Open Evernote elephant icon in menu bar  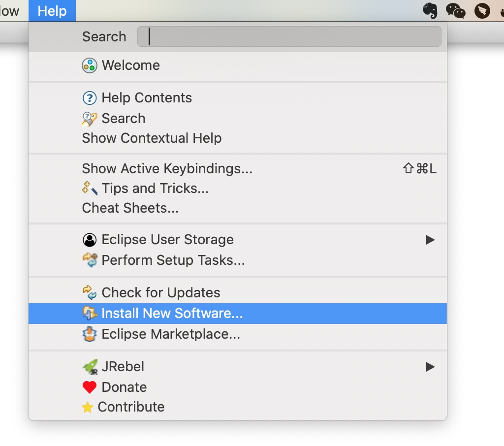point(430,11)
